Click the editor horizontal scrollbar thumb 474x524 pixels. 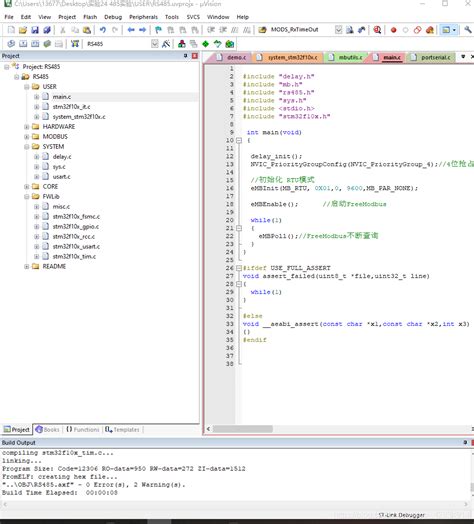243,429
